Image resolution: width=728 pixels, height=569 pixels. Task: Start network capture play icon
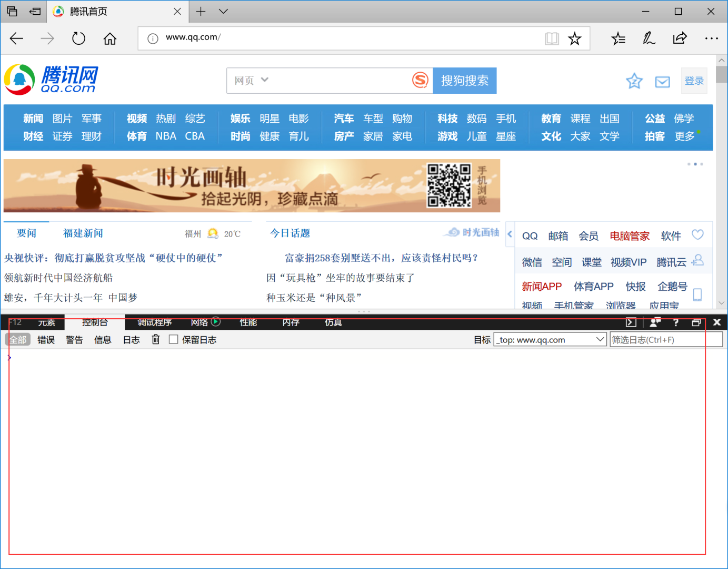(216, 321)
